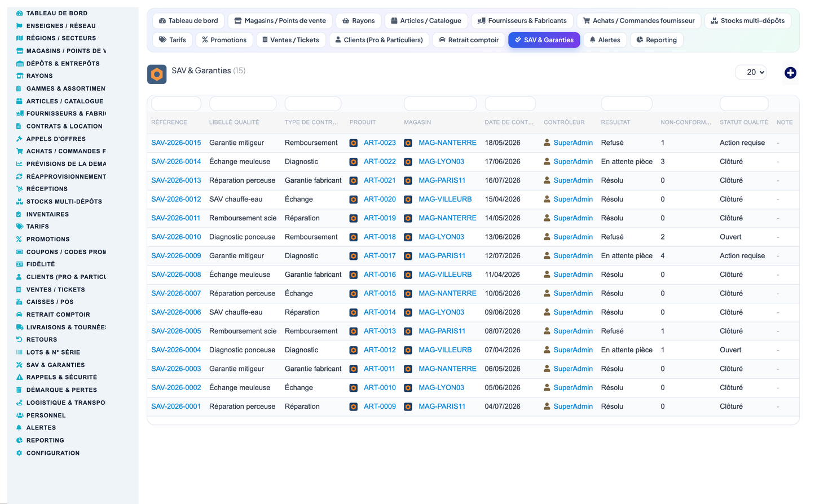Sort by Statut qualité column header
Viewport: 815px width, 504px height.
[x=743, y=122]
